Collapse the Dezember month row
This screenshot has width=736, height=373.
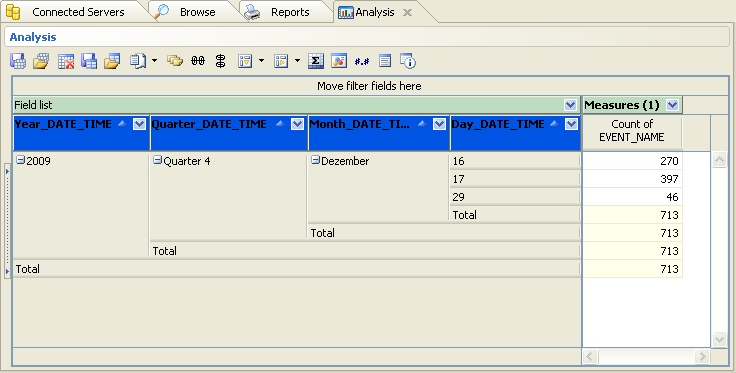pos(315,160)
